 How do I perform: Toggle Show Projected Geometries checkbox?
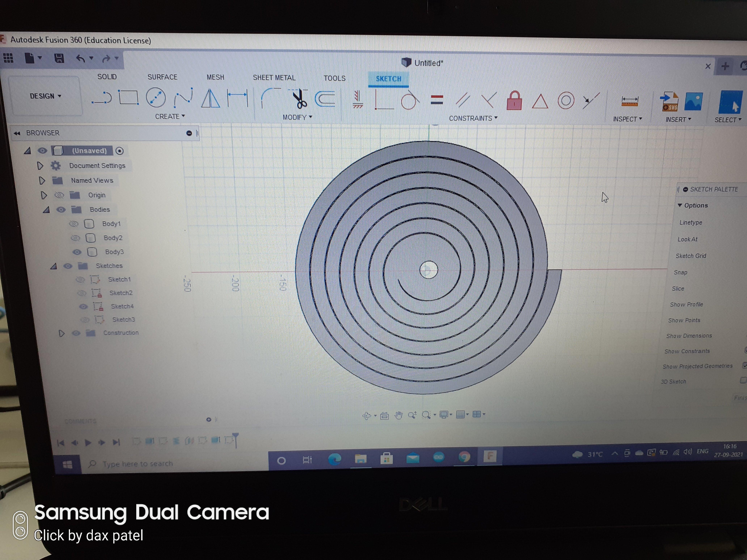(x=744, y=366)
